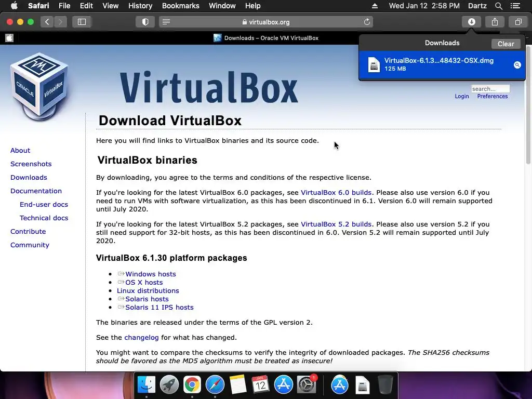Open Screenshots in the sidebar
The image size is (532, 399).
point(31,164)
